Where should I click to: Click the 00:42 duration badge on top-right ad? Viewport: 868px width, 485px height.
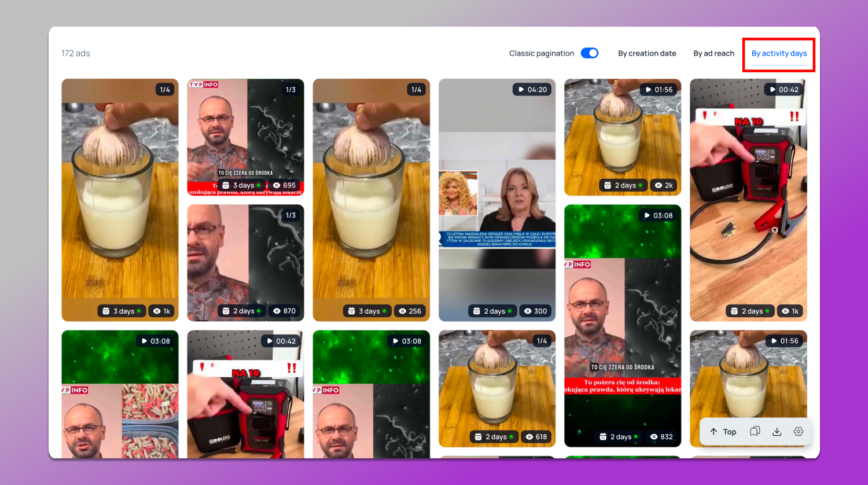(x=784, y=90)
